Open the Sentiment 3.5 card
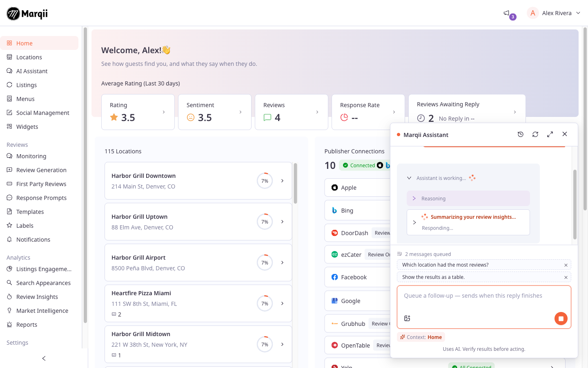Screen dimensions: 588x368 point(215,112)
